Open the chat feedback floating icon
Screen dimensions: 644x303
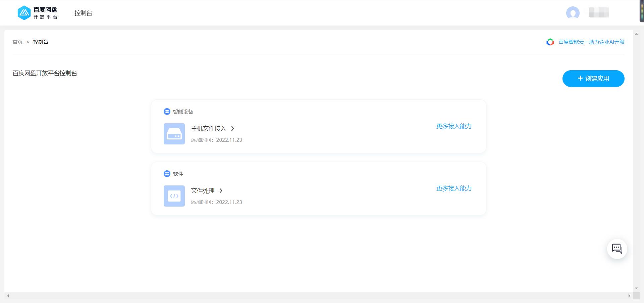point(617,249)
